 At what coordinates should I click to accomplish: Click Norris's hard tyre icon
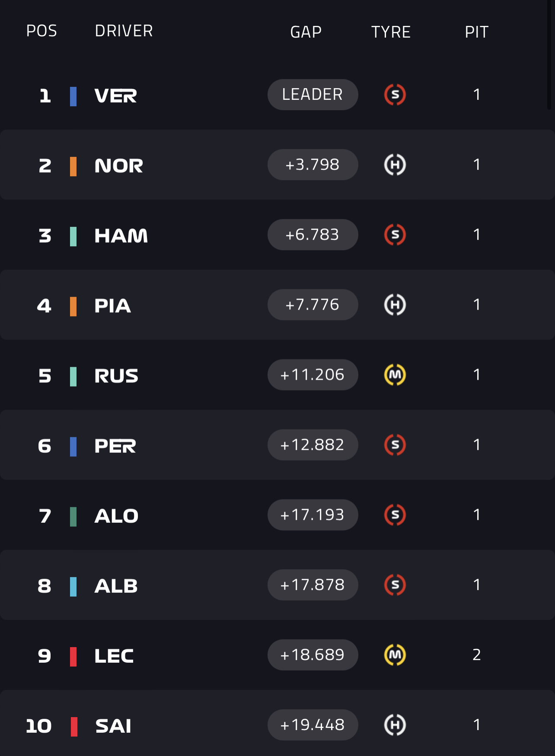point(395,165)
